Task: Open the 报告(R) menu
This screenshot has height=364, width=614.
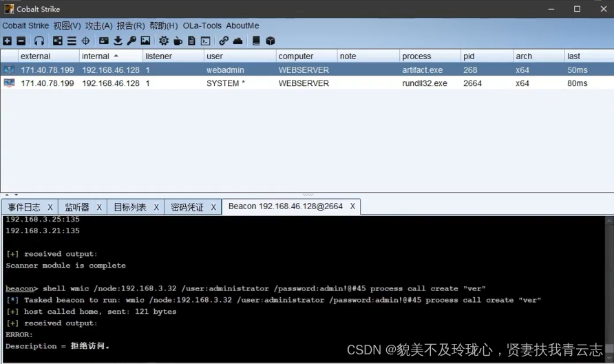Action: [x=131, y=26]
